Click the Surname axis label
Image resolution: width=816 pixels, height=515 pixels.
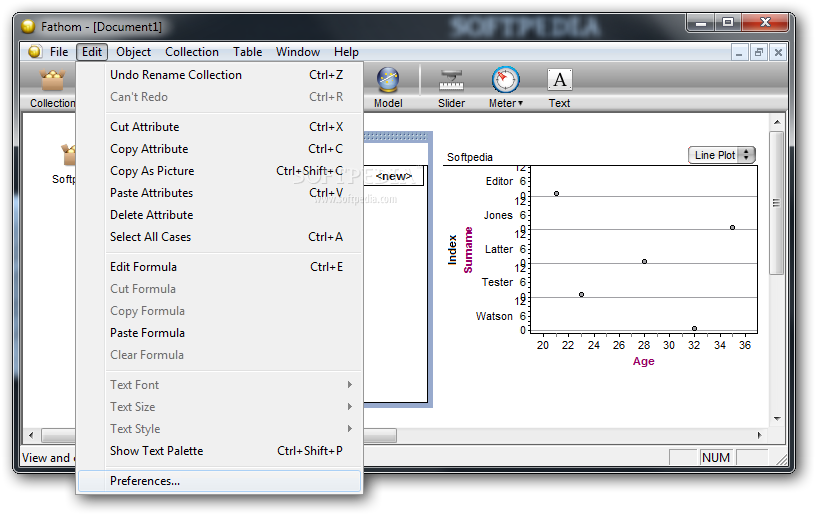[468, 250]
